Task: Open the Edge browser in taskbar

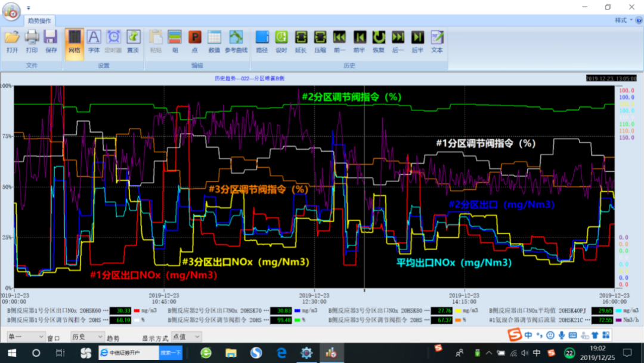Action: coord(281,353)
